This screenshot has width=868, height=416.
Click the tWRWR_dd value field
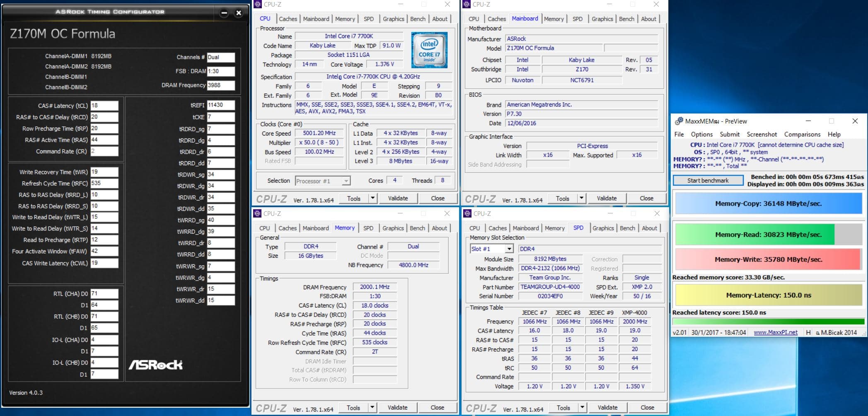coord(221,300)
